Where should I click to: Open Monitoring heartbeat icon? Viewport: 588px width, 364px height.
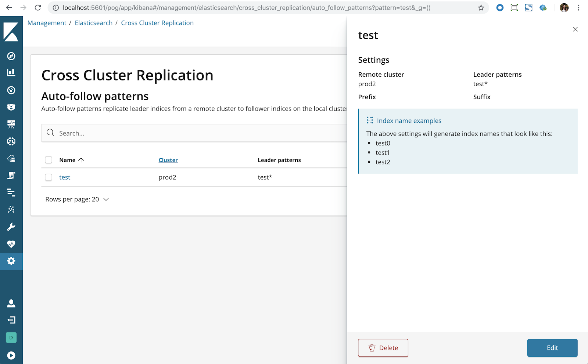[11, 244]
